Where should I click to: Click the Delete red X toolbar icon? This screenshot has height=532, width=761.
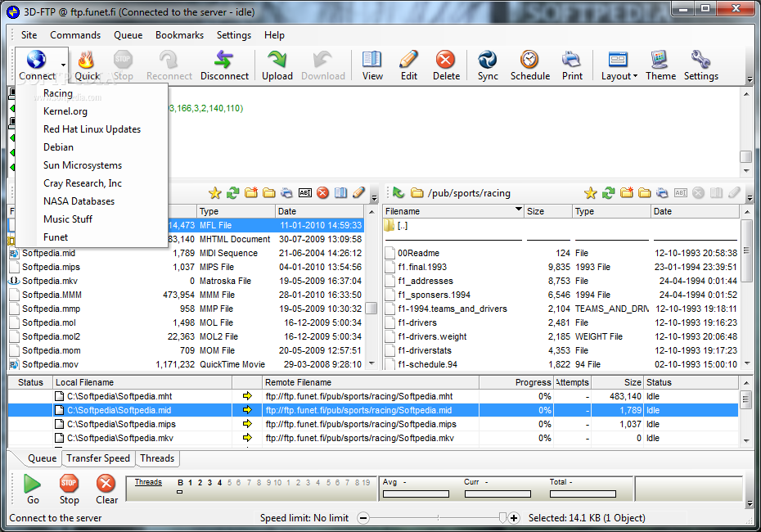(445, 60)
